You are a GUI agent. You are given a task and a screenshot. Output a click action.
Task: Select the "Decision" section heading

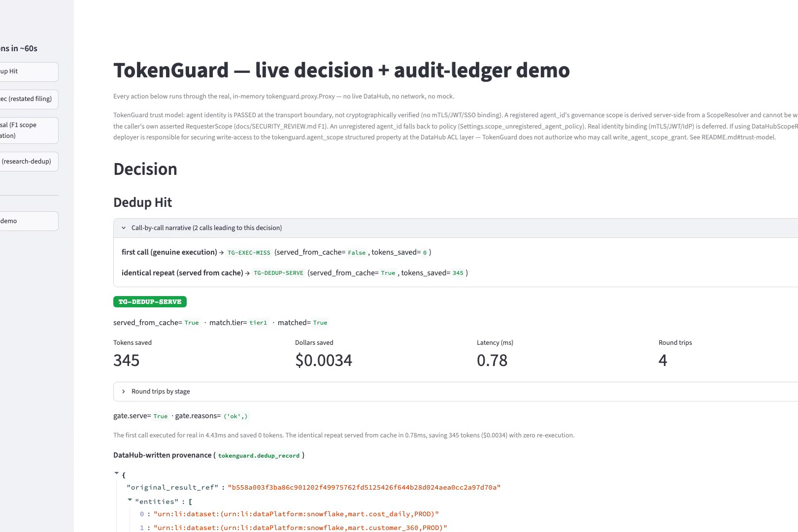(x=145, y=169)
